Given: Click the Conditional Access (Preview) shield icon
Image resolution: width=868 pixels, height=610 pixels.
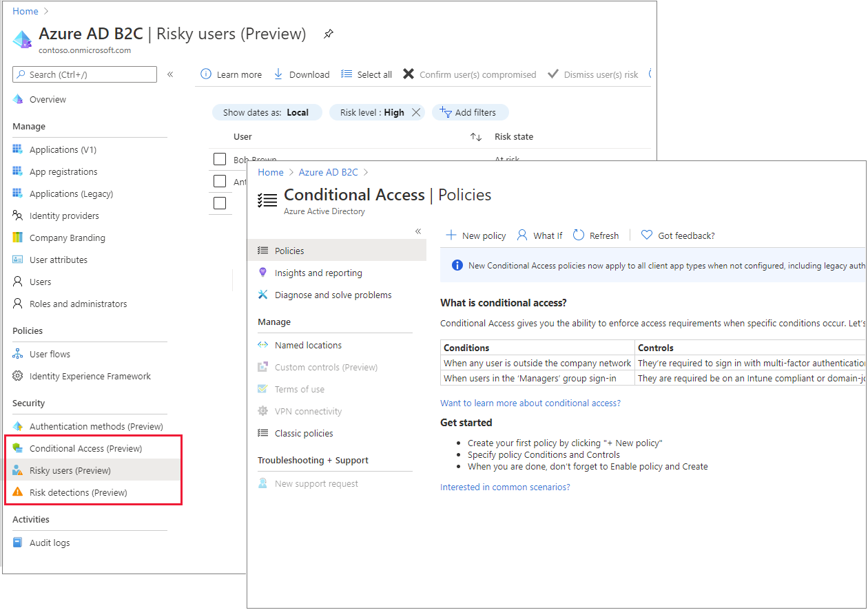Looking at the screenshot, I should point(18,448).
